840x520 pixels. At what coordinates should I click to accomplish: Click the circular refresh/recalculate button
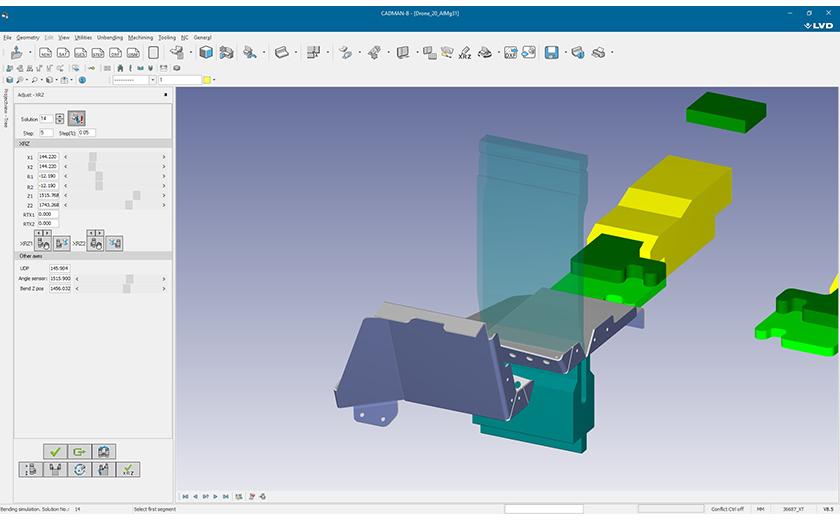(79, 470)
